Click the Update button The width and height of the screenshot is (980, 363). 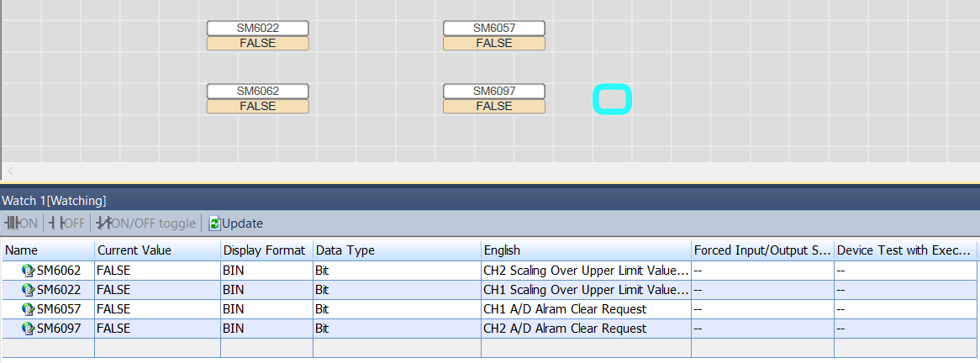pos(236,223)
